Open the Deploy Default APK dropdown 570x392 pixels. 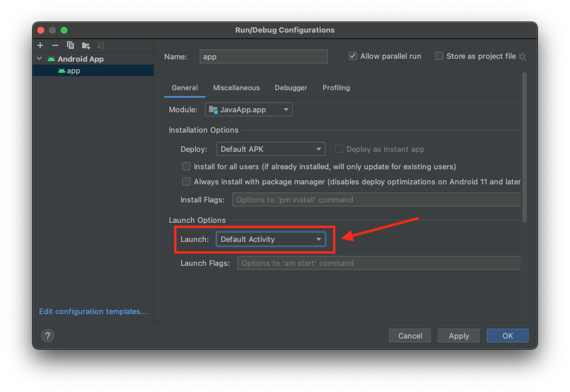271,149
